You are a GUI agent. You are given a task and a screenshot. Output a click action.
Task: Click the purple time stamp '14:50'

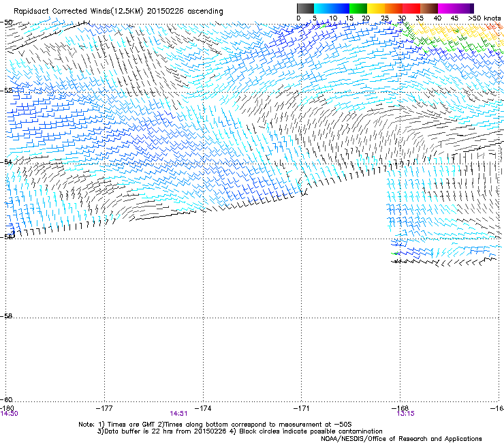pyautogui.click(x=9, y=414)
